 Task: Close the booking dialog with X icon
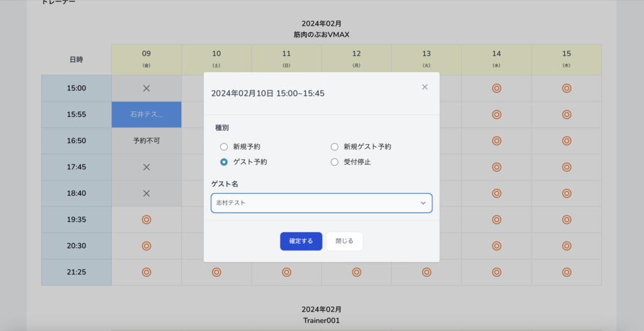point(425,87)
